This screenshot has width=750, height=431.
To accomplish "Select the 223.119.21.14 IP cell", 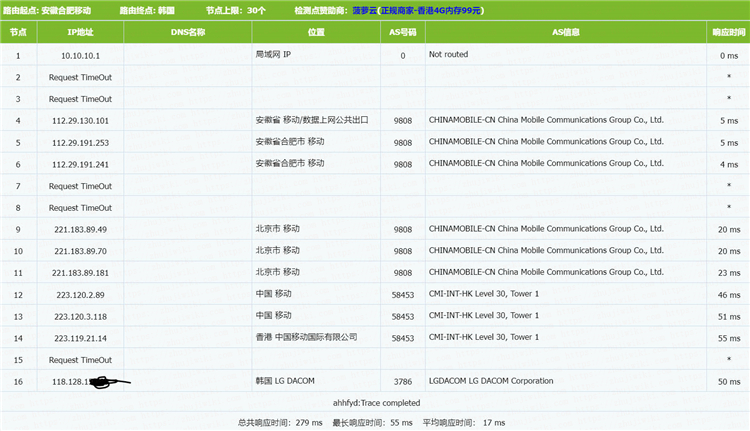I will pos(80,338).
